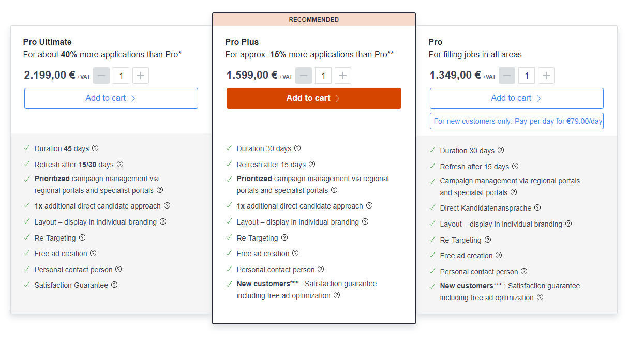
Task: Click the Direct Kandidatenansprache help icon
Action: (x=537, y=208)
